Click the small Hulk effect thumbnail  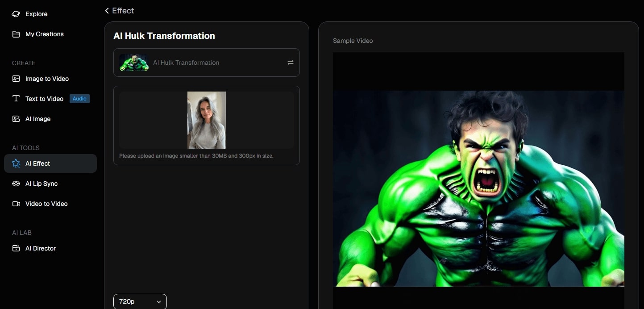click(134, 63)
